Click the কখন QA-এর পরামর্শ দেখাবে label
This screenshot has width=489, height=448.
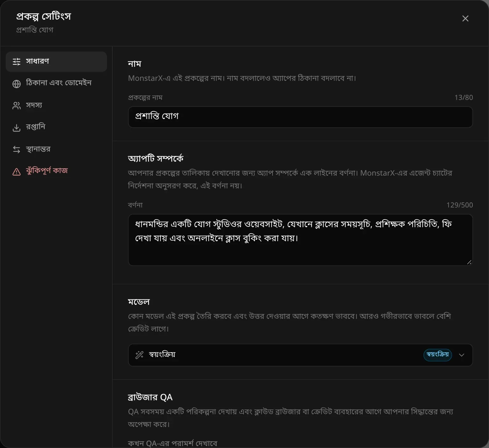click(x=173, y=443)
